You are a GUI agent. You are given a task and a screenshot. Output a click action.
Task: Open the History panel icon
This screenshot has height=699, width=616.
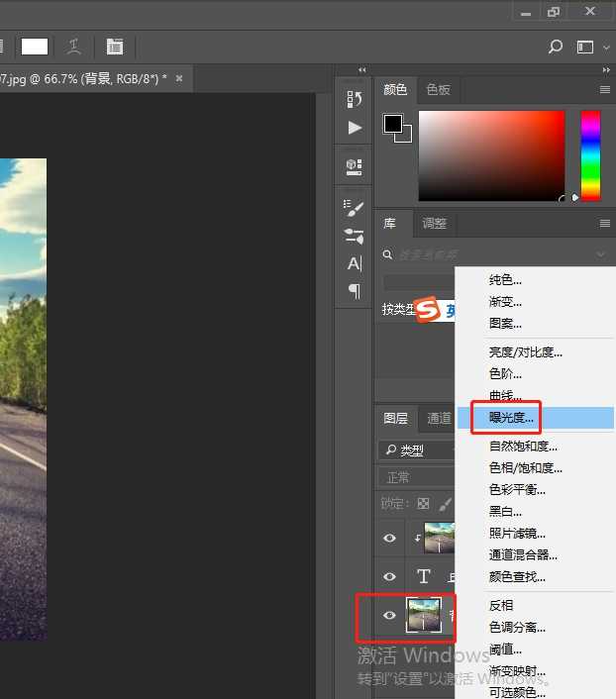pyautogui.click(x=354, y=99)
